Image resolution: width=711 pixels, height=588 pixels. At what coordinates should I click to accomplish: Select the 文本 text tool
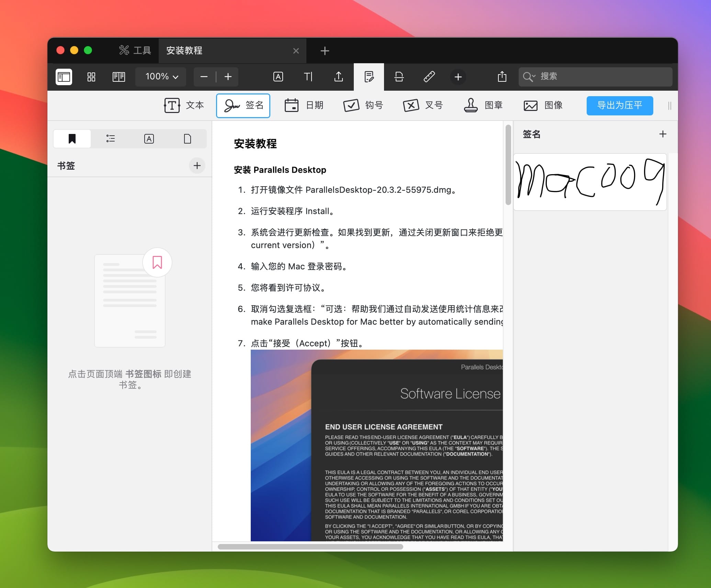(184, 105)
